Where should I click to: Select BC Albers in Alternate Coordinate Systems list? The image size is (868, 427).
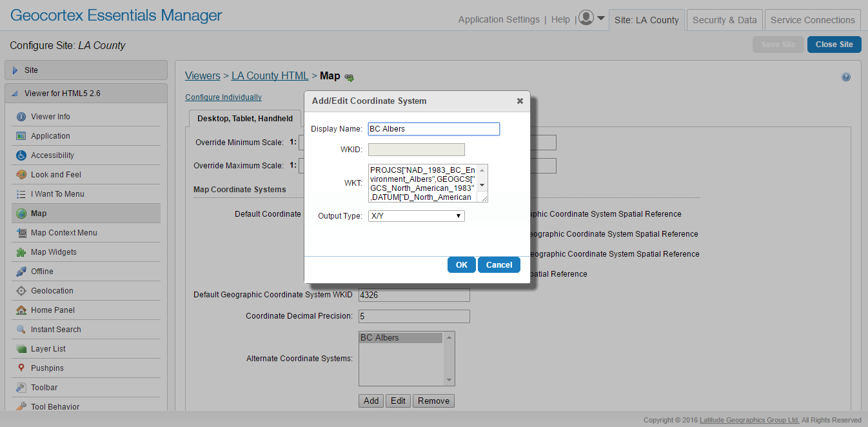pos(400,338)
